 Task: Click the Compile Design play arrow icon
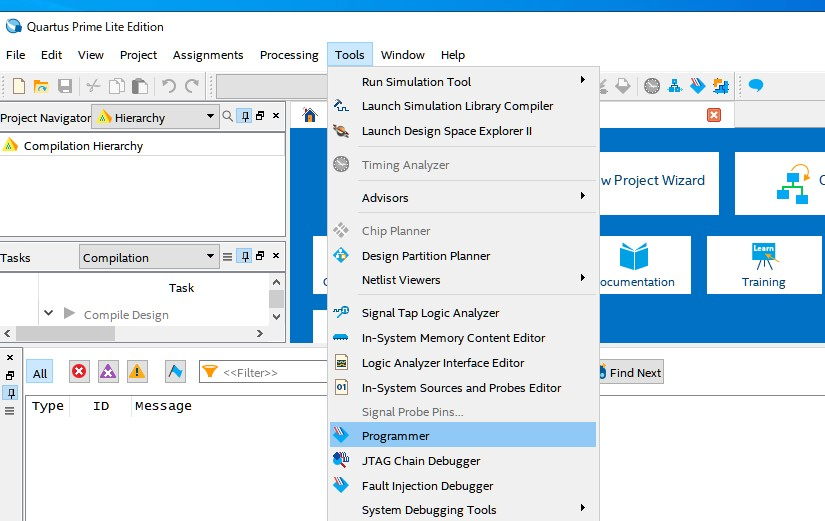coord(69,313)
